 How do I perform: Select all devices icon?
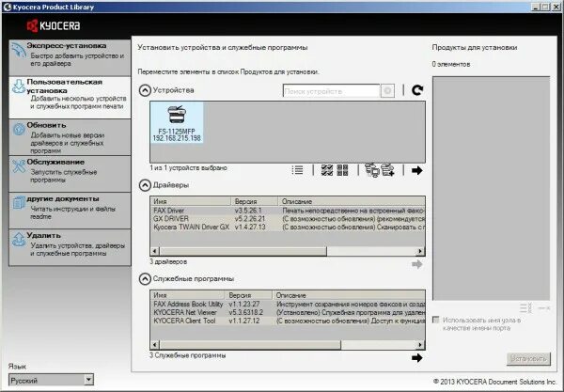(327, 170)
